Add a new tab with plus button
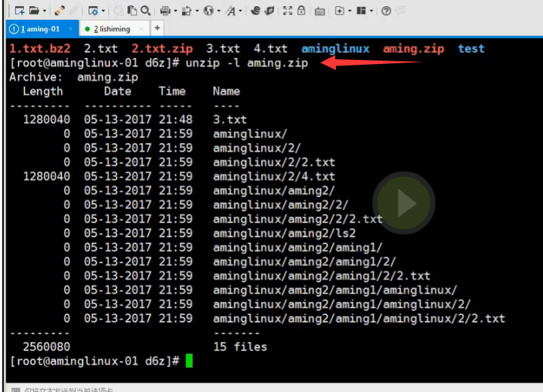This screenshot has height=392, width=543. (157, 28)
